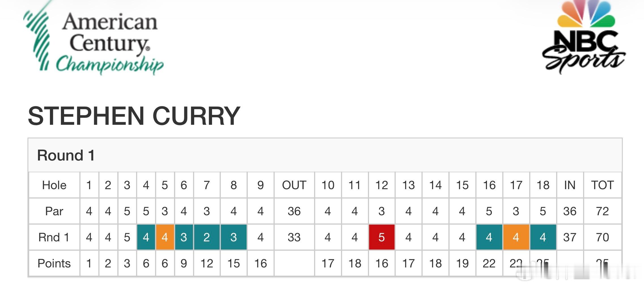Select the Hole row label
The image size is (644, 287).
[x=54, y=185]
